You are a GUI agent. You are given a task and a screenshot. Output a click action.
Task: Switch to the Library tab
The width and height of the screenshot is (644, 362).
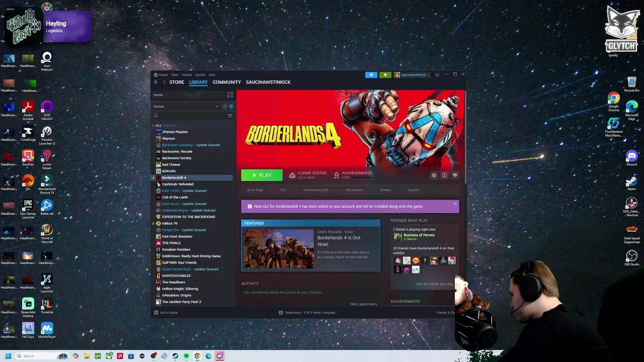click(x=198, y=82)
